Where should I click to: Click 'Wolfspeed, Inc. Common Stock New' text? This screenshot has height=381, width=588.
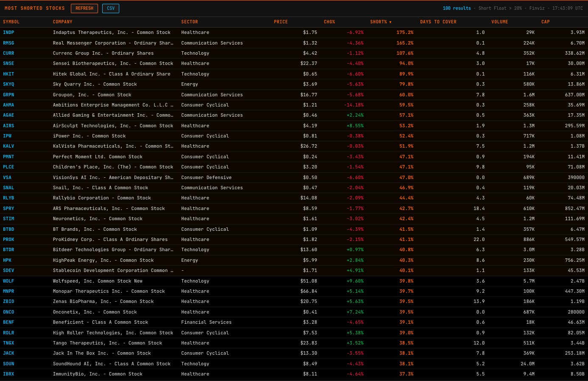[98, 281]
